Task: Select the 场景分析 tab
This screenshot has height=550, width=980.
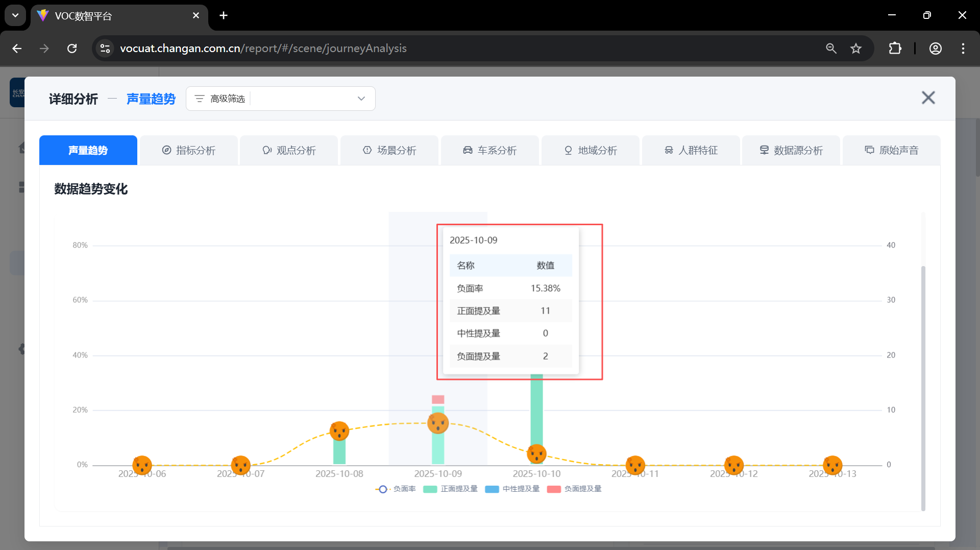Action: coord(389,150)
